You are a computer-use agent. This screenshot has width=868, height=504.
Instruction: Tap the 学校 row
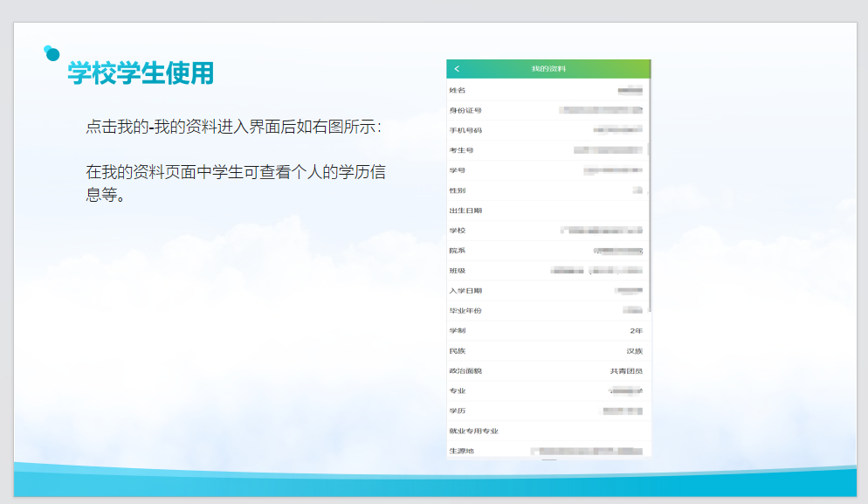(x=548, y=231)
